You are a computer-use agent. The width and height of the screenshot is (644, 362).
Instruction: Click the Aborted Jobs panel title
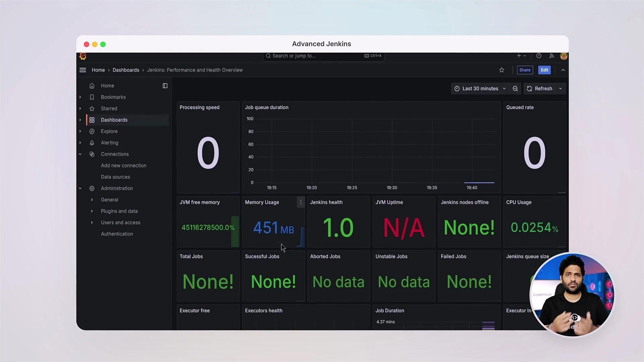[325, 256]
